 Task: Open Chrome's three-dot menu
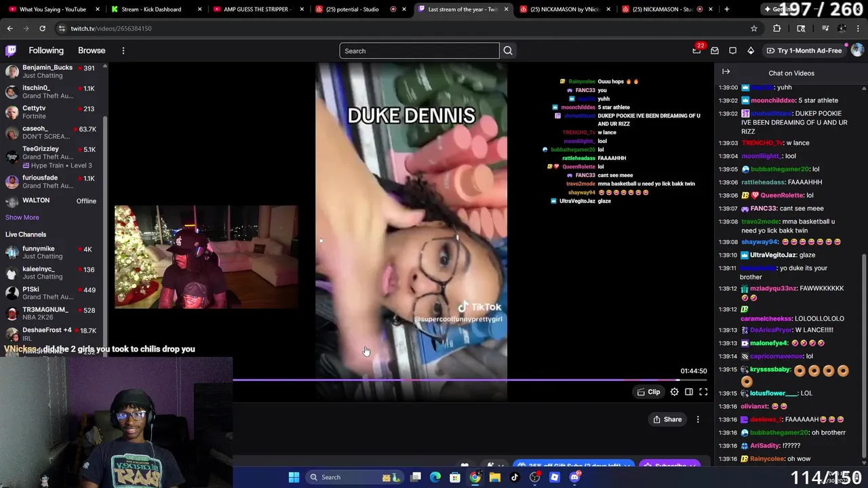(858, 28)
